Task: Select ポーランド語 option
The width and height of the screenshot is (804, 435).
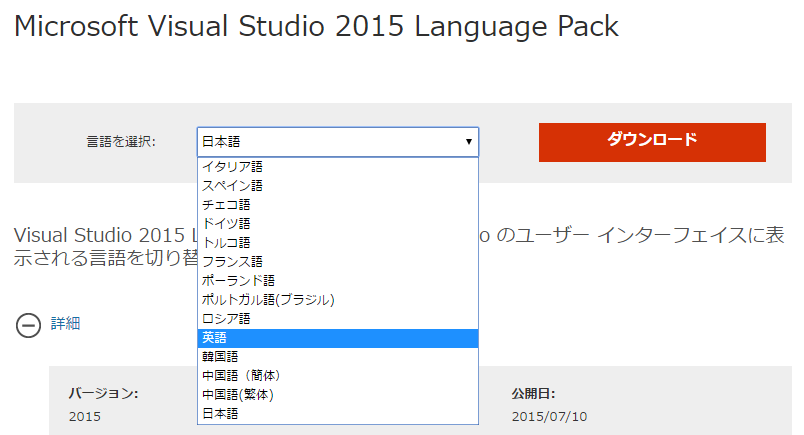Action: pyautogui.click(x=337, y=281)
